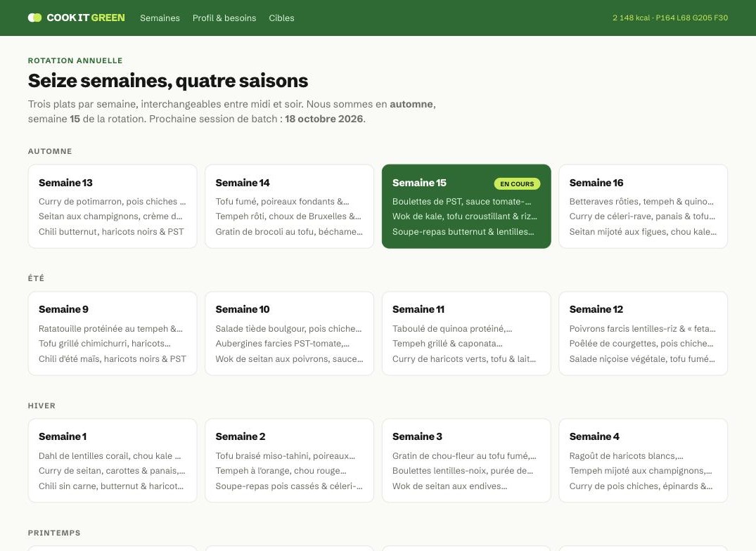Click 'Tofu braisé miso-tahini' dish
The width and height of the screenshot is (756, 551).
coord(286,455)
